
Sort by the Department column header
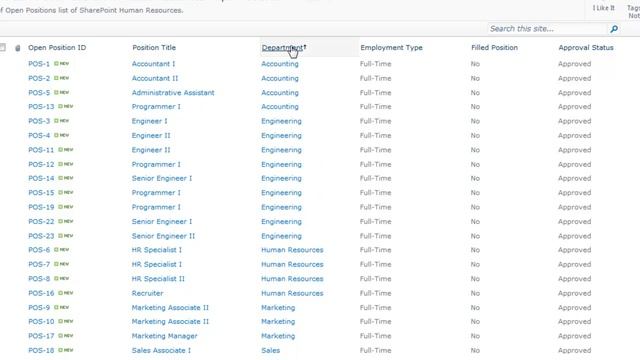pos(282,48)
